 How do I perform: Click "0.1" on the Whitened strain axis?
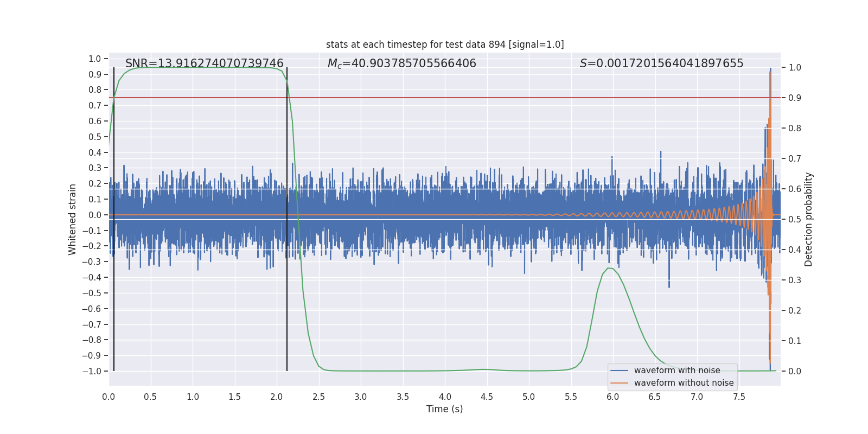pos(95,199)
